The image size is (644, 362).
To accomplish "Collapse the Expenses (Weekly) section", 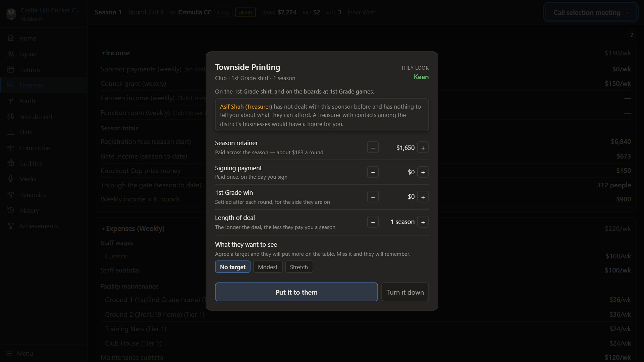I will coord(103,229).
